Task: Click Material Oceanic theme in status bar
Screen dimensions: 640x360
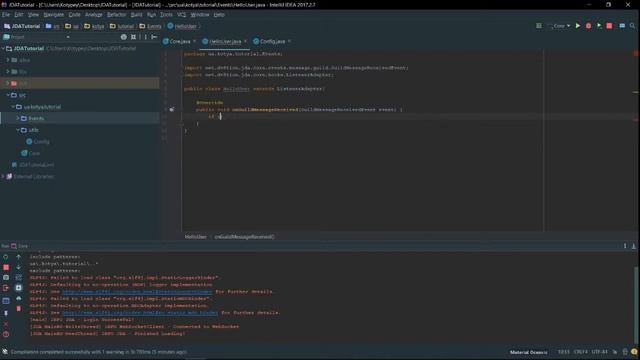Action: tap(528, 352)
